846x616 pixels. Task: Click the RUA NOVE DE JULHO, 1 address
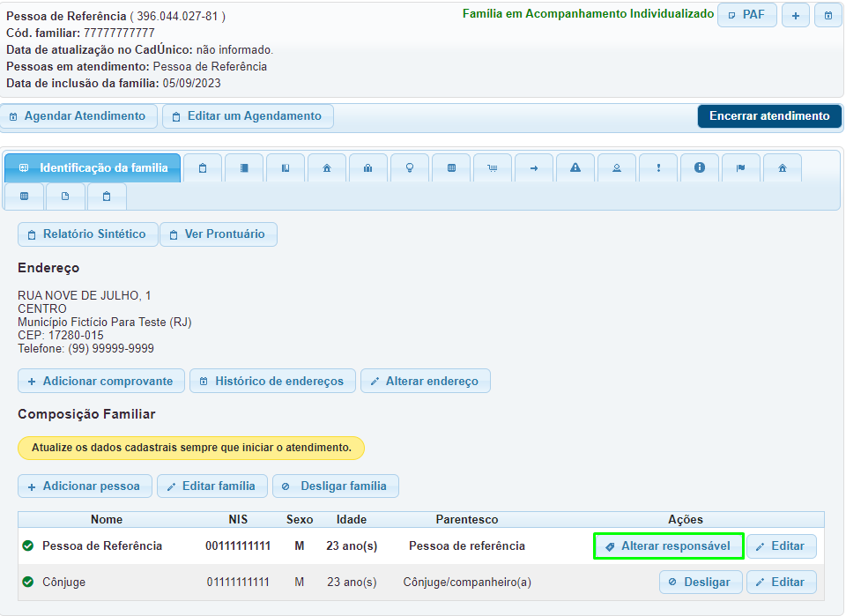(85, 295)
